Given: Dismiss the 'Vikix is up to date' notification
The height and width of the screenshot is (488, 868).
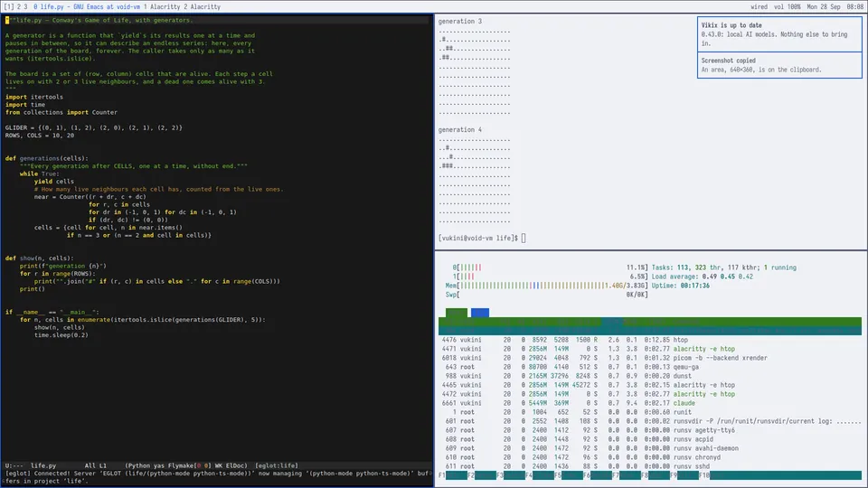Looking at the screenshot, I should [x=779, y=34].
